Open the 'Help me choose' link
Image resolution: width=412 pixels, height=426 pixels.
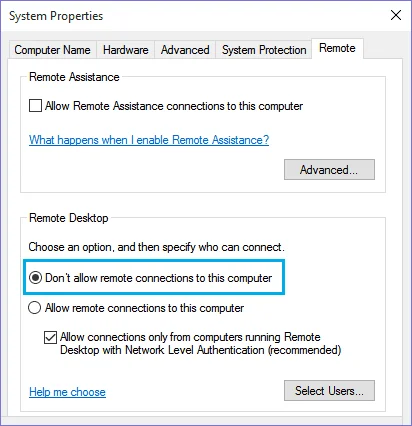67,392
